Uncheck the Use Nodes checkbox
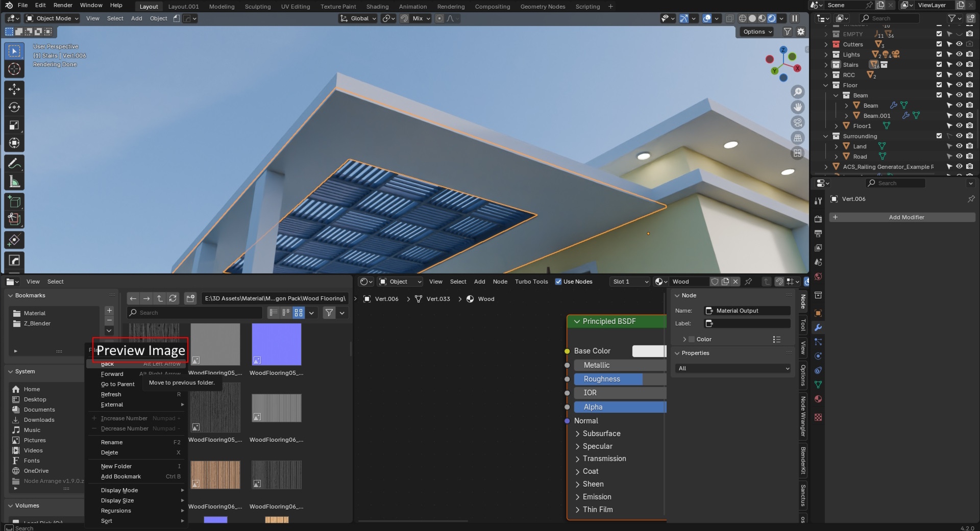 tap(558, 282)
